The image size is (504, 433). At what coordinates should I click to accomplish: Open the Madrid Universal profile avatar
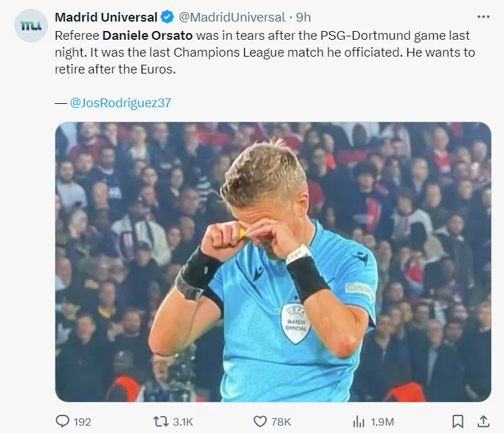pyautogui.click(x=31, y=24)
